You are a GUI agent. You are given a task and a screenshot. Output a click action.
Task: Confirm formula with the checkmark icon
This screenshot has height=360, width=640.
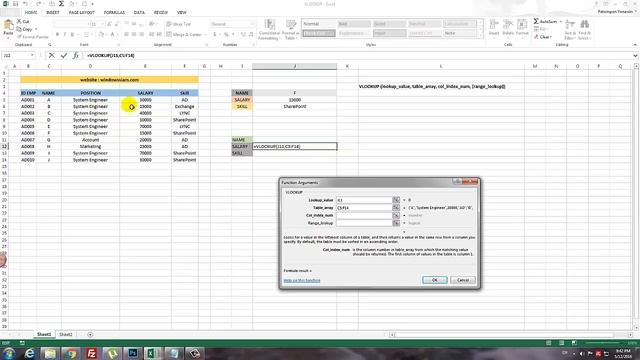[64, 56]
